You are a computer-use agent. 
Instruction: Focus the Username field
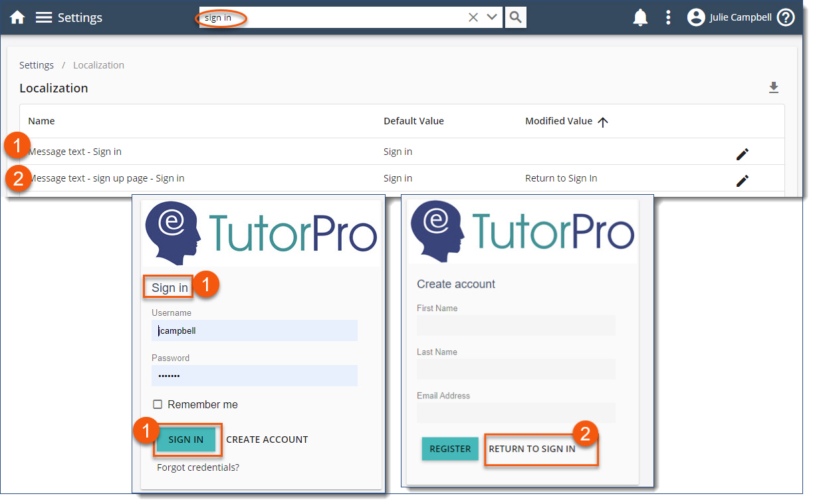click(x=255, y=330)
